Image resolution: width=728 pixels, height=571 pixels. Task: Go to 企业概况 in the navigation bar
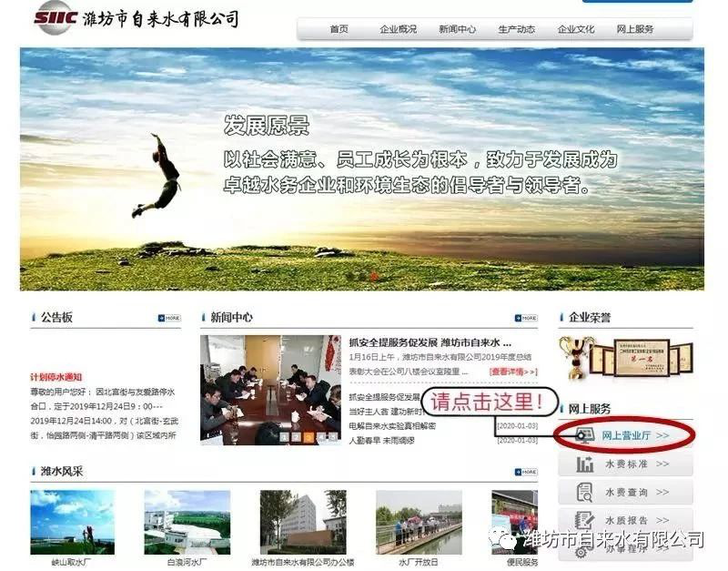pyautogui.click(x=398, y=29)
